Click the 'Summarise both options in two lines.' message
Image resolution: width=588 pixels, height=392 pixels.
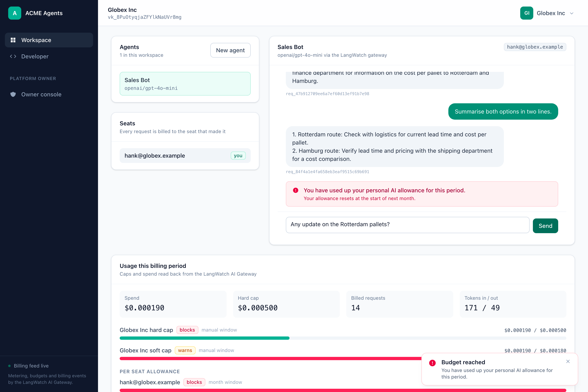(x=503, y=111)
